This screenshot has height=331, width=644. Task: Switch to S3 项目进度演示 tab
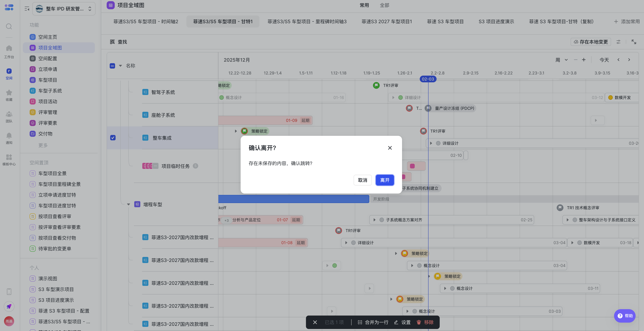click(x=496, y=22)
